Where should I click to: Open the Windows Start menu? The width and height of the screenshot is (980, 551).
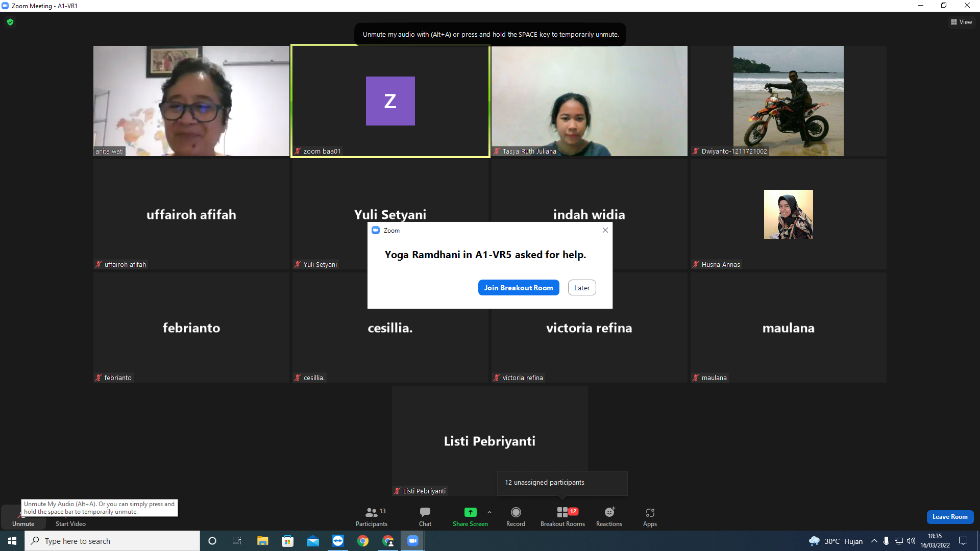(12, 541)
